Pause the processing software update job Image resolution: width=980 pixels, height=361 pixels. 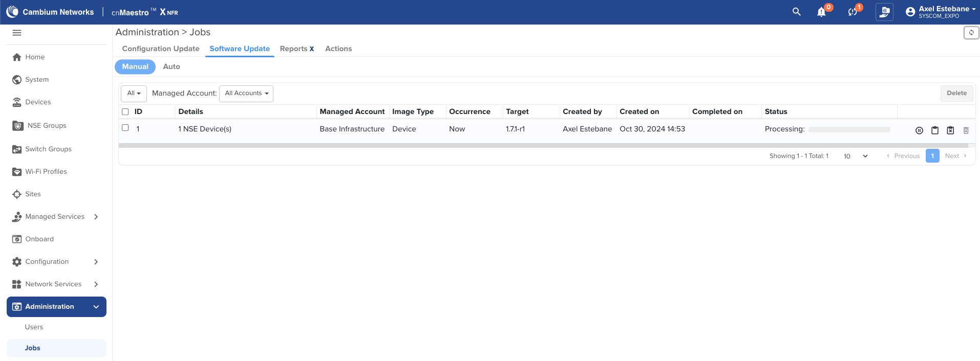click(x=919, y=130)
